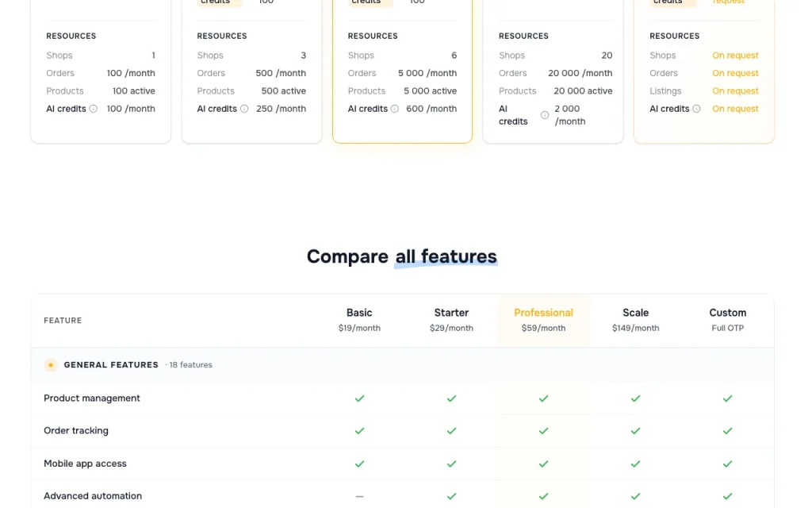Select the Professional plan column header
Screen dimensions: 812x508
click(543, 320)
